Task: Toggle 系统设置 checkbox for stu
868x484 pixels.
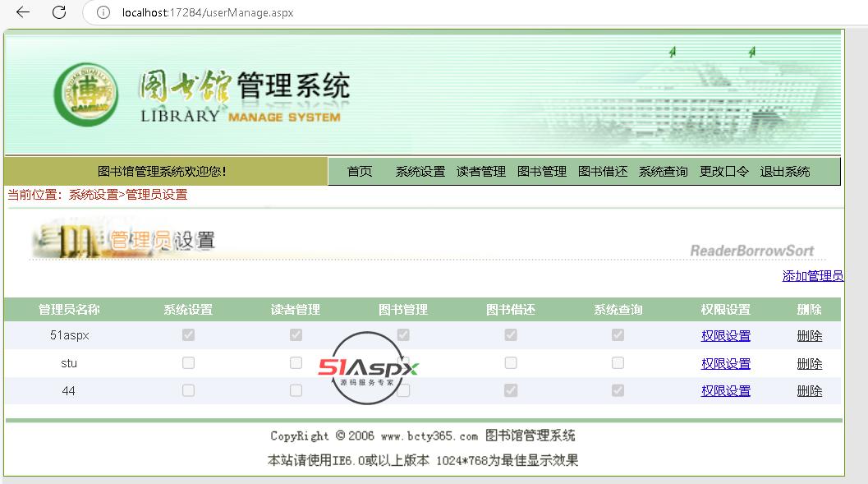Action: tap(188, 362)
